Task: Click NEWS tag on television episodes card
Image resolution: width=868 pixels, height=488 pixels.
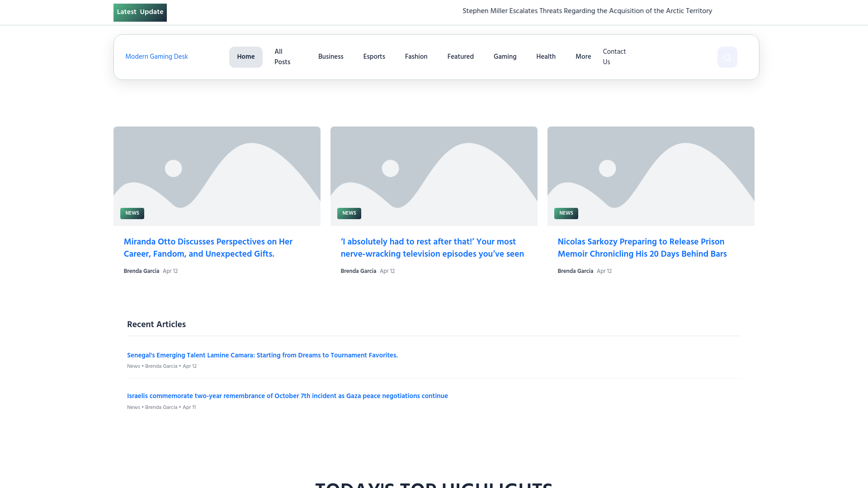Action: coord(349,213)
